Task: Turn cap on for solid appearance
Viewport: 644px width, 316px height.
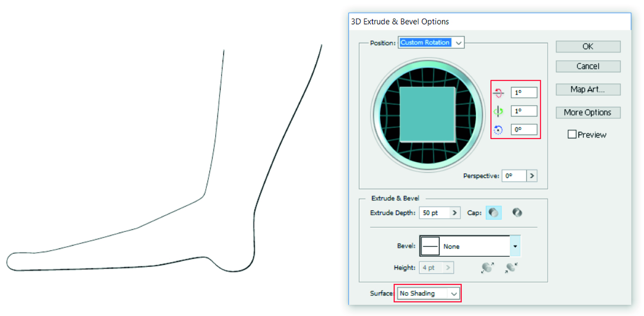Action: click(494, 213)
